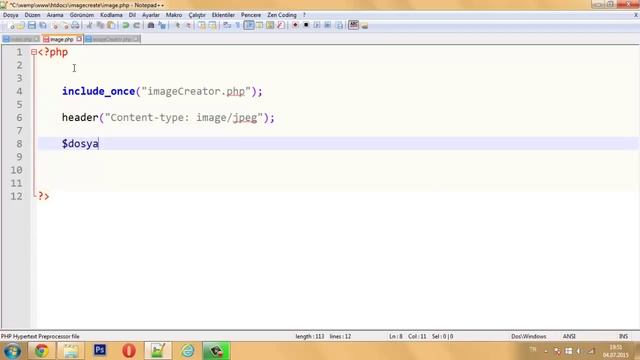Click the "Ln : 8 Col : 11" status field

[x=407, y=336]
